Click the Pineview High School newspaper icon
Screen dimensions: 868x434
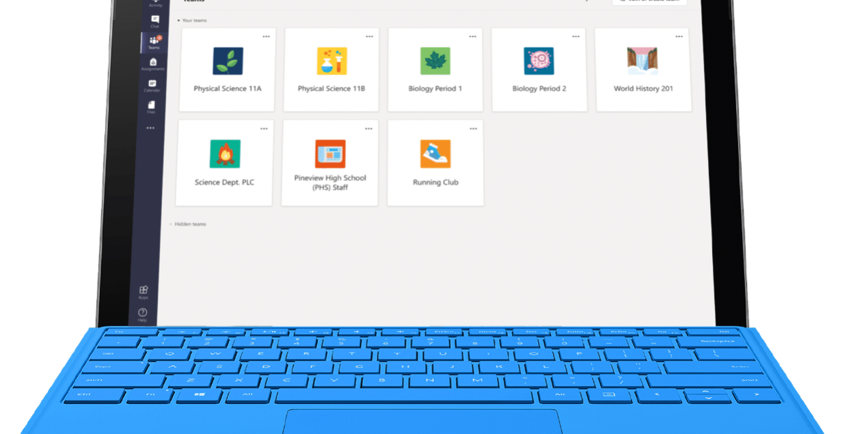(x=330, y=154)
